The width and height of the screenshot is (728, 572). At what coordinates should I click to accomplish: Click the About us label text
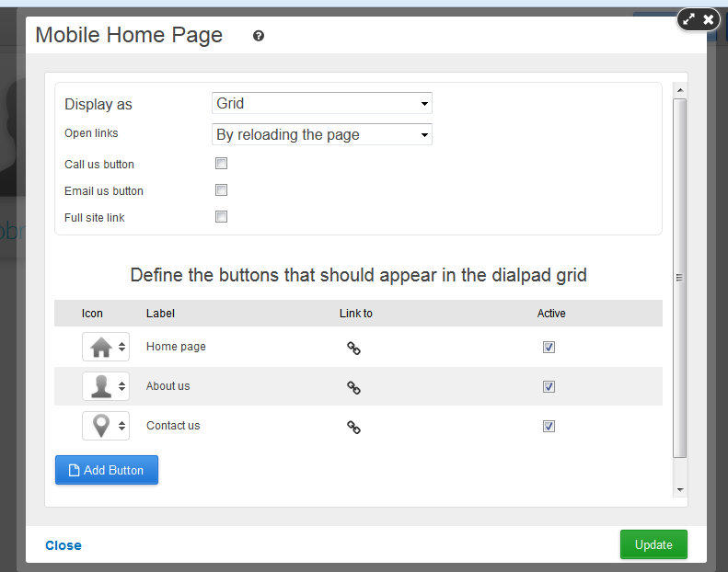[168, 386]
